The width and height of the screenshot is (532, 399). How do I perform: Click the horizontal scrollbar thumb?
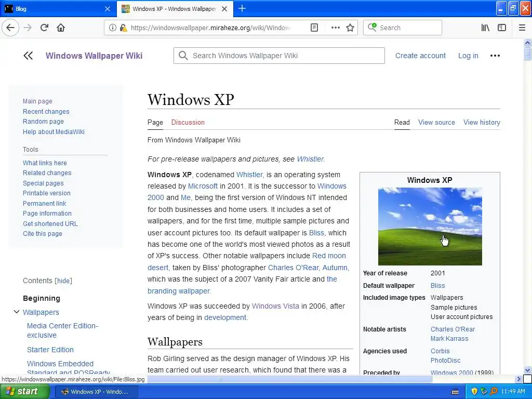tap(220, 379)
